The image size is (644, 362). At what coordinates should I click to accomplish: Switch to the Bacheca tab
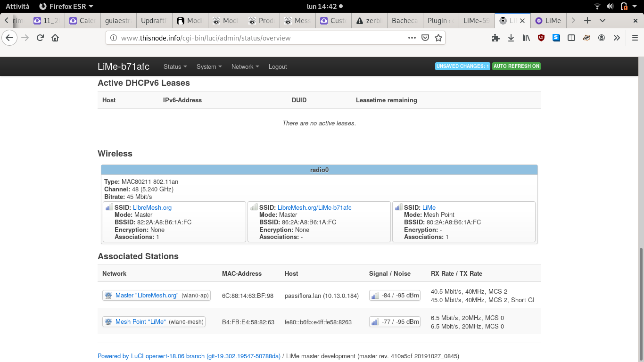[405, 21]
